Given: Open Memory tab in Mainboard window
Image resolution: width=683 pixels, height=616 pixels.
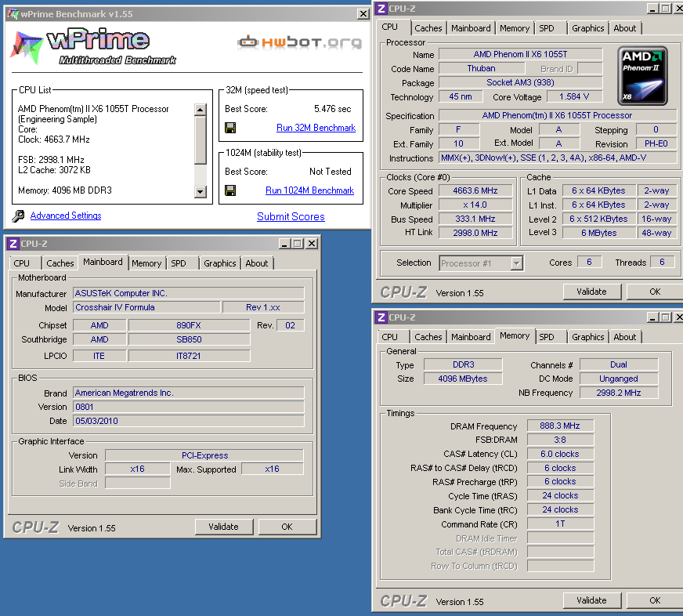Looking at the screenshot, I should (146, 263).
